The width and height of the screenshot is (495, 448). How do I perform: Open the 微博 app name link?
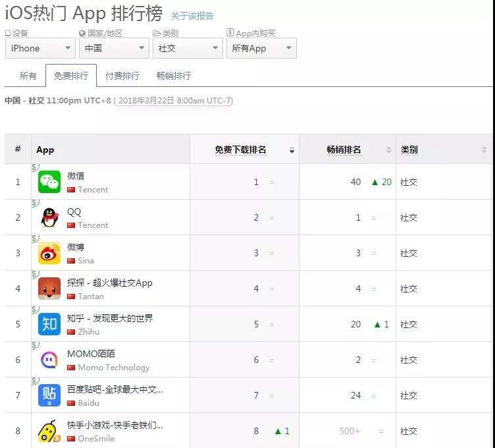pos(76,247)
